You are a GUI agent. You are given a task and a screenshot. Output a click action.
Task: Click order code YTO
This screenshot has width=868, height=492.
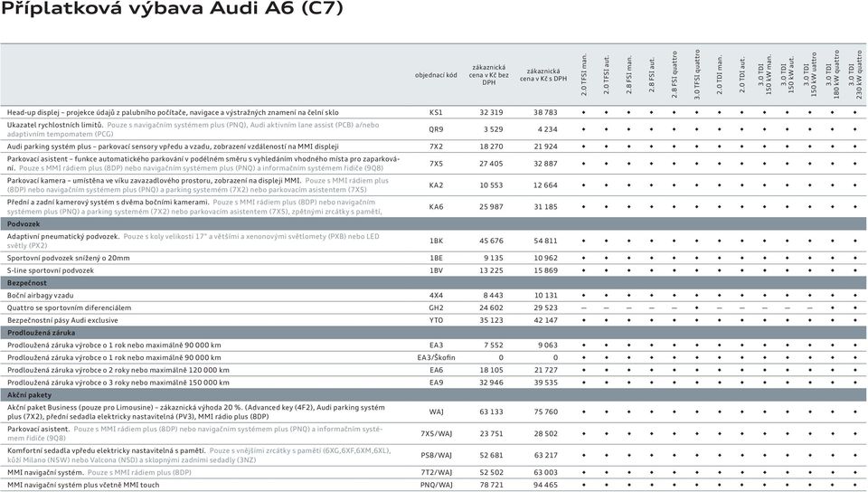(436, 320)
